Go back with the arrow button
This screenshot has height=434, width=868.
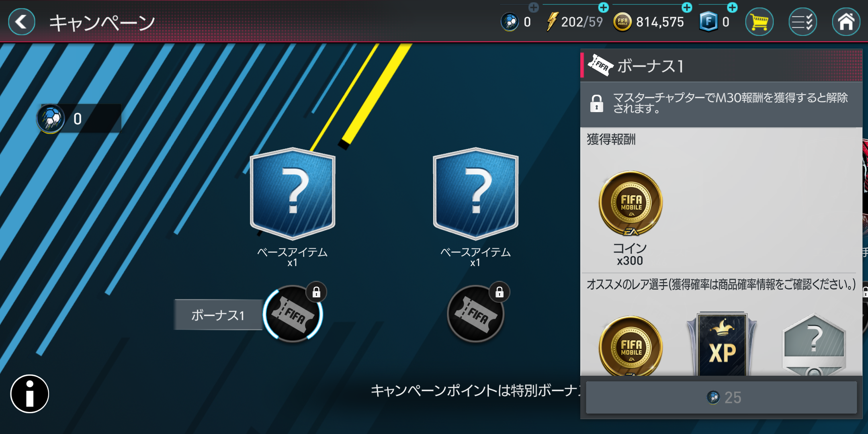pos(21,22)
